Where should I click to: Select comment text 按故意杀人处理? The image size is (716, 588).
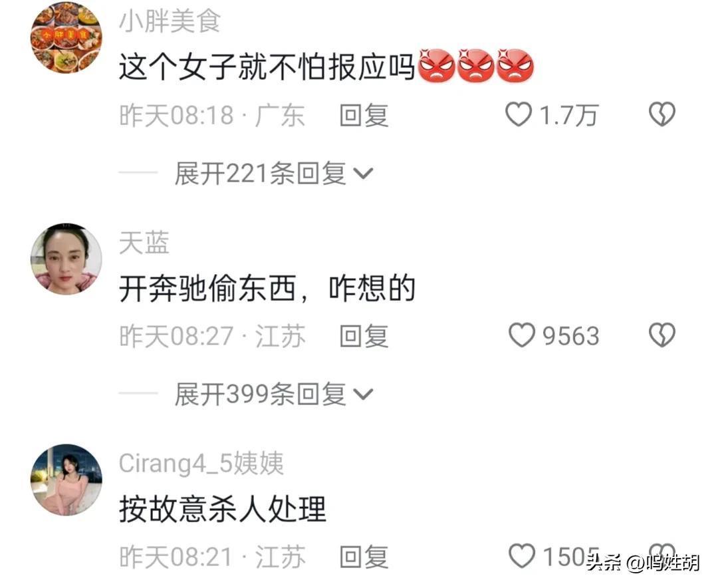(x=223, y=510)
